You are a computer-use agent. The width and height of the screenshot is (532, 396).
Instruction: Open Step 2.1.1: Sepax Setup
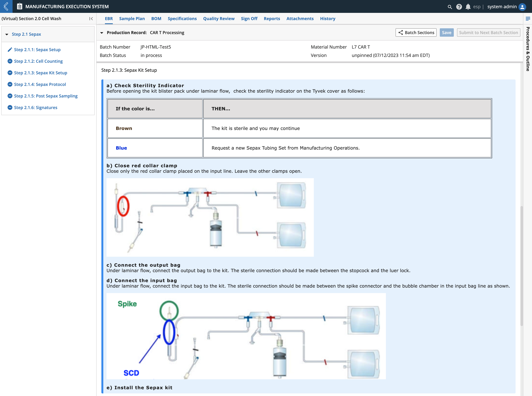(x=37, y=50)
